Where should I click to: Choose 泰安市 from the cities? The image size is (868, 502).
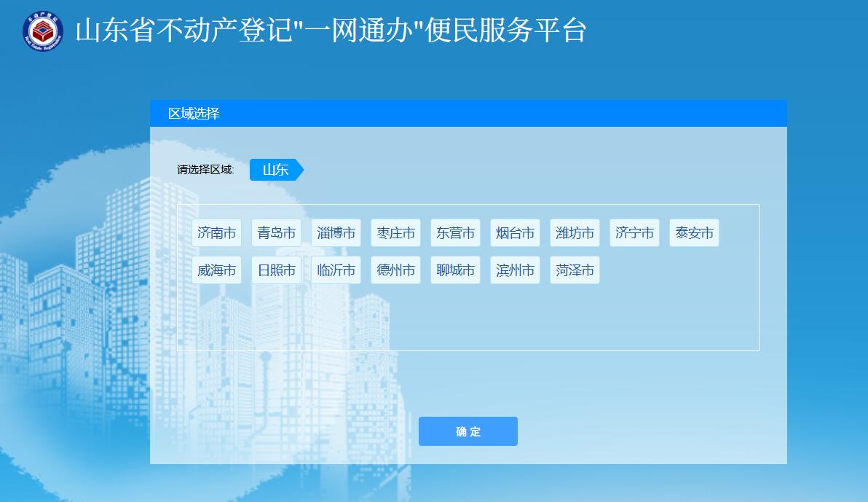(695, 233)
